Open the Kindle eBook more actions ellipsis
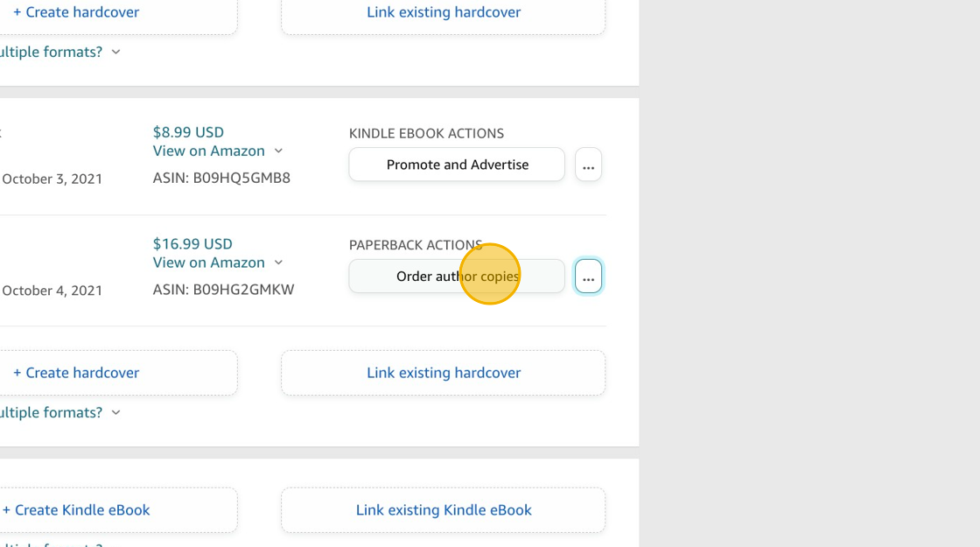980x547 pixels. tap(588, 165)
